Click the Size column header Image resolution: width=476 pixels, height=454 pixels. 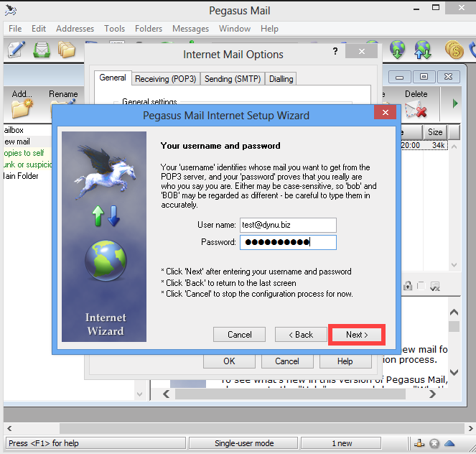tap(435, 132)
